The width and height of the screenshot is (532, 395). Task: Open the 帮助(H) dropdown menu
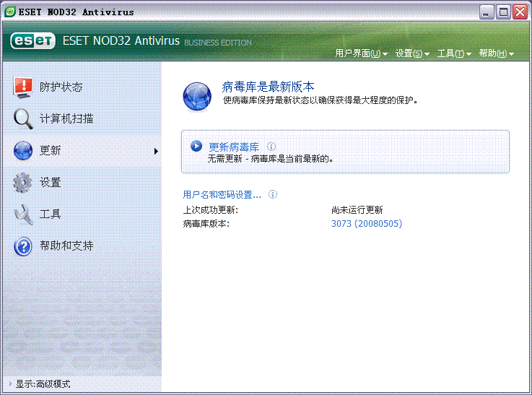[497, 53]
